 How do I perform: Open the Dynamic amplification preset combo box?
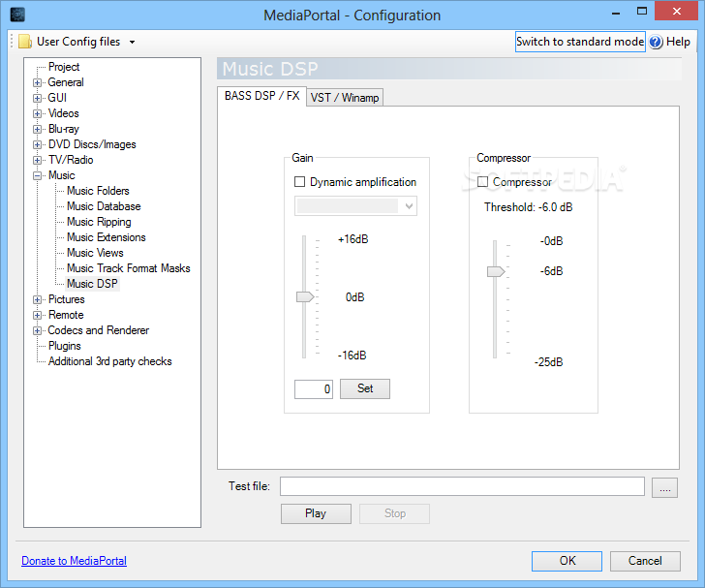[x=355, y=206]
